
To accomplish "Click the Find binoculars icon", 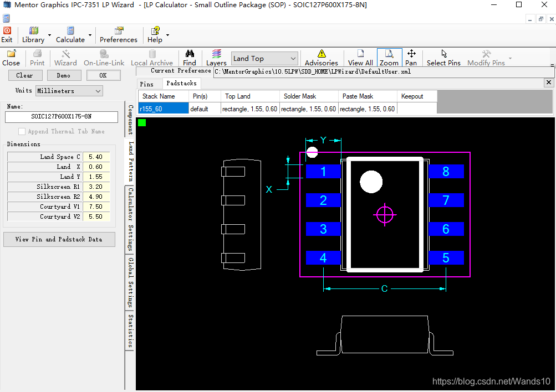I will [x=190, y=58].
